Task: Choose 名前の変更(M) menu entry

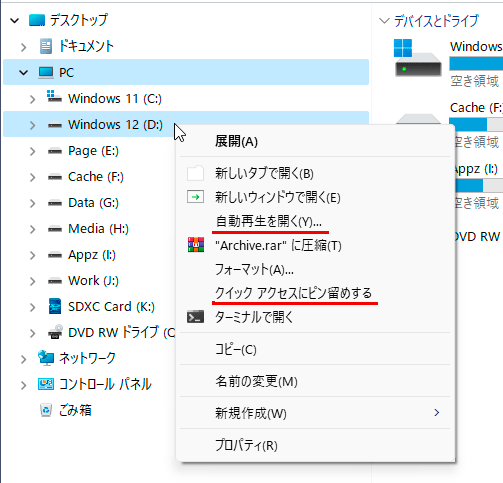Action: click(x=315, y=381)
